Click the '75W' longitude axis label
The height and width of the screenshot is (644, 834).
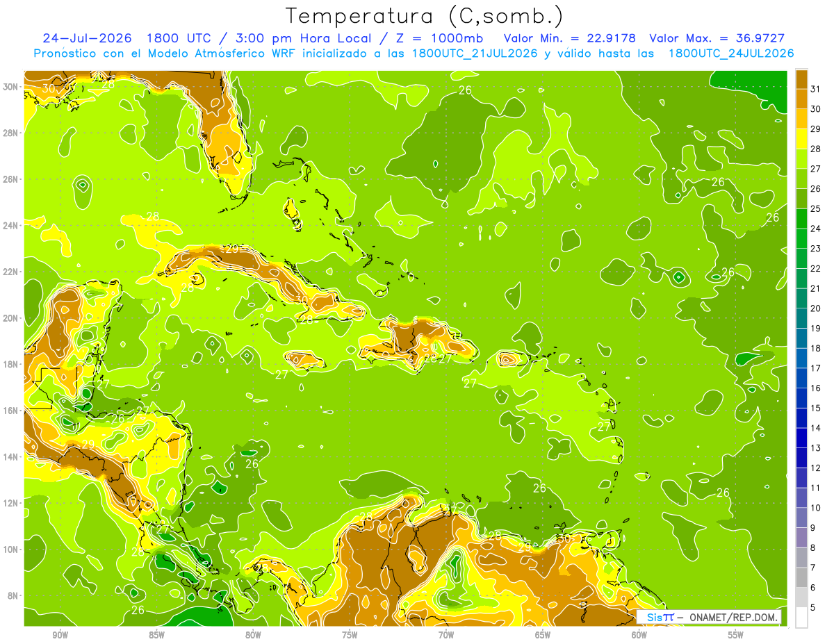350,635
